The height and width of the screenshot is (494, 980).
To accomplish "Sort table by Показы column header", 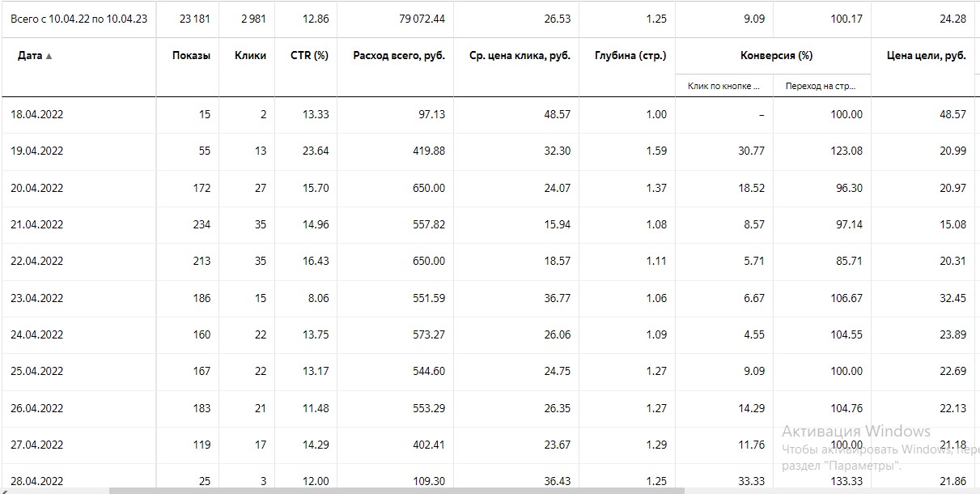I will (x=191, y=56).
